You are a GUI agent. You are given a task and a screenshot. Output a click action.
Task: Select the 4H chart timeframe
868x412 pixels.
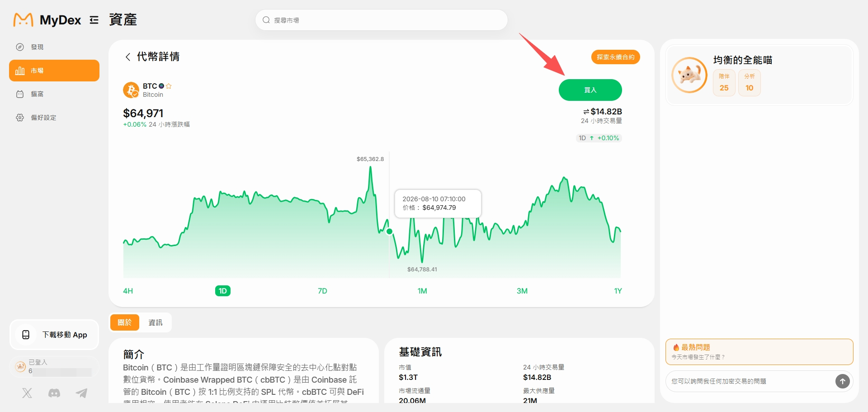(x=128, y=291)
